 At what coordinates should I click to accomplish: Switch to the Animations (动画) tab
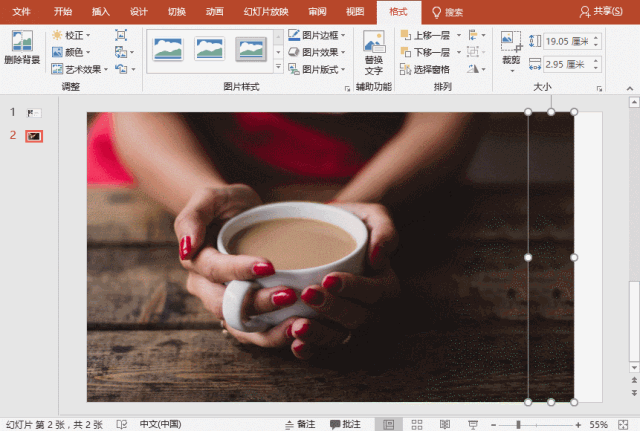tap(214, 12)
